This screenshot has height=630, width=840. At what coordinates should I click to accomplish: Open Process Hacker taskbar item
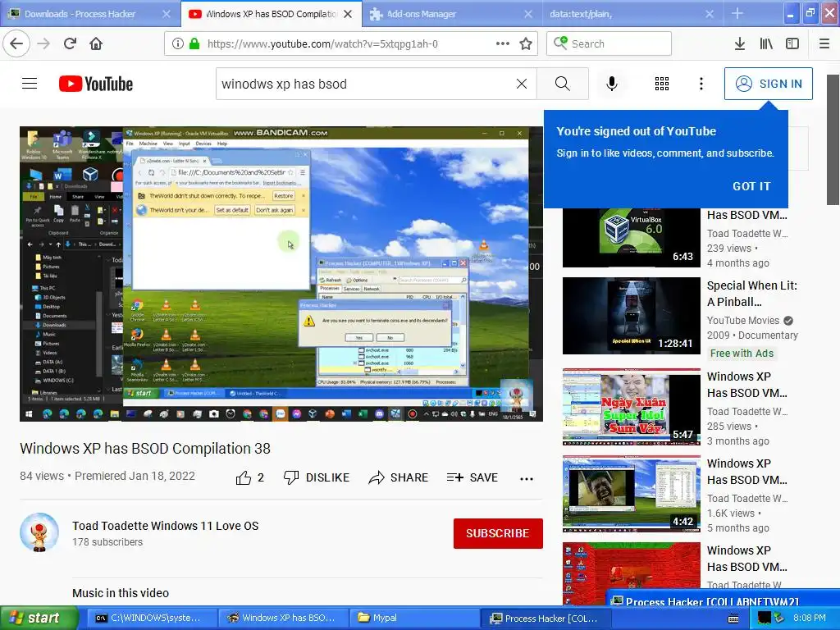(x=545, y=619)
